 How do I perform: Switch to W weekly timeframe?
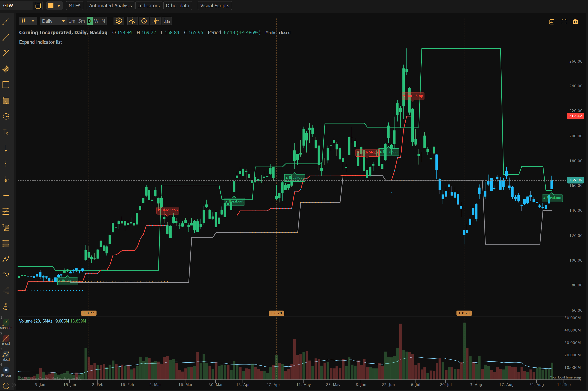96,21
